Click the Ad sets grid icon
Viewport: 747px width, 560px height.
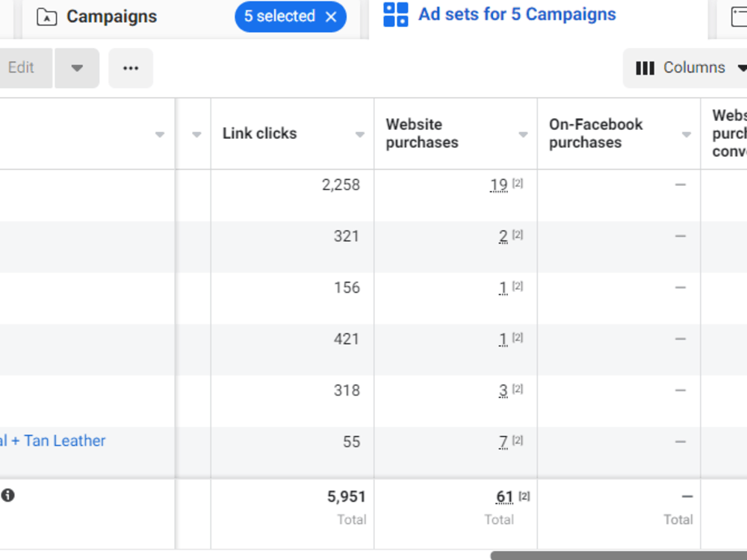(395, 15)
